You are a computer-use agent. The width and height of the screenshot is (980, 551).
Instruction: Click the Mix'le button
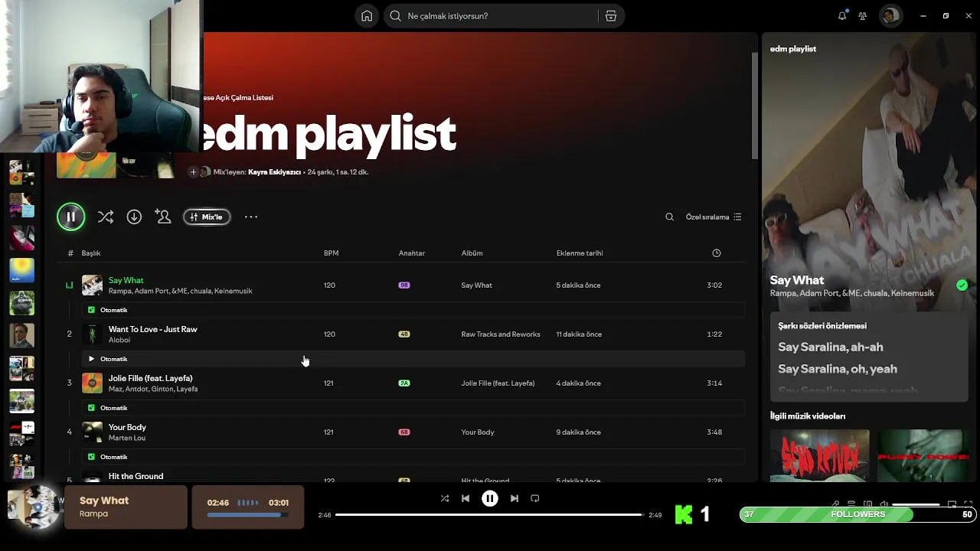coord(207,217)
